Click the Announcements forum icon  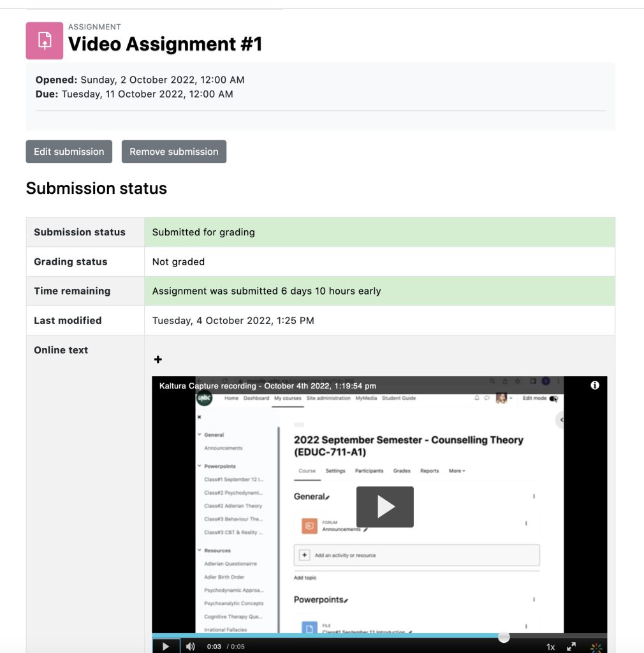click(x=311, y=525)
